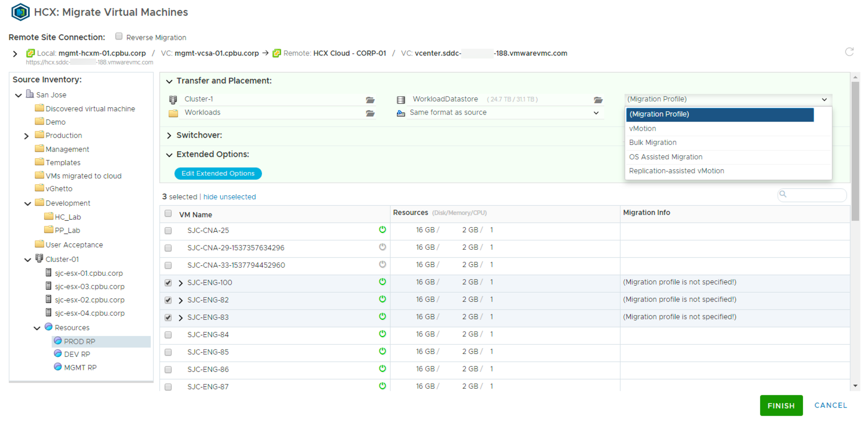
Task: Click the refresh icon beside the site connection
Action: tap(849, 52)
